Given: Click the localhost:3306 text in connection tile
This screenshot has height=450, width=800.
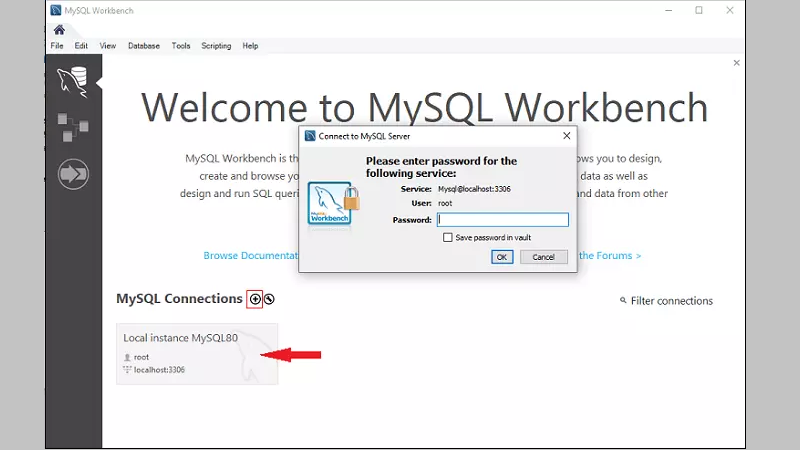Looking at the screenshot, I should pyautogui.click(x=159, y=369).
